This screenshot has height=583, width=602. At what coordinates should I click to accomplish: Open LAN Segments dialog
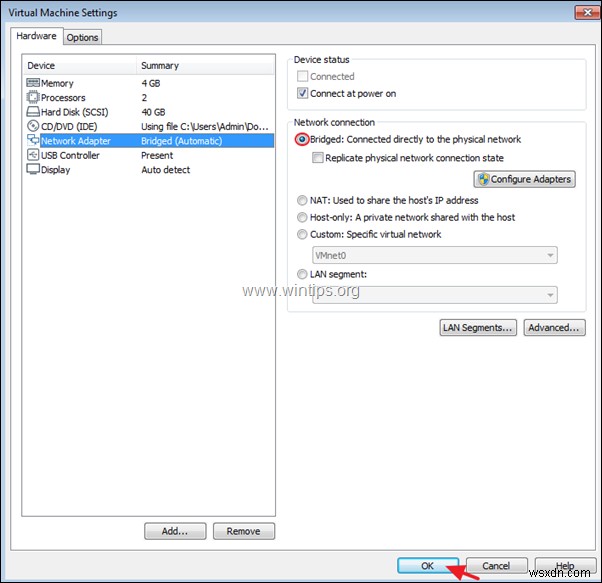click(x=478, y=327)
